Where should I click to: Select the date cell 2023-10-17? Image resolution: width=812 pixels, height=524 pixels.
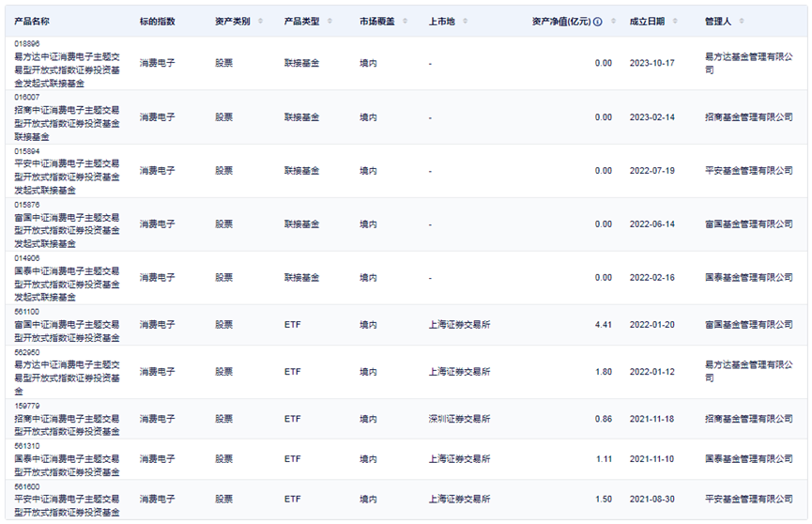(652, 63)
